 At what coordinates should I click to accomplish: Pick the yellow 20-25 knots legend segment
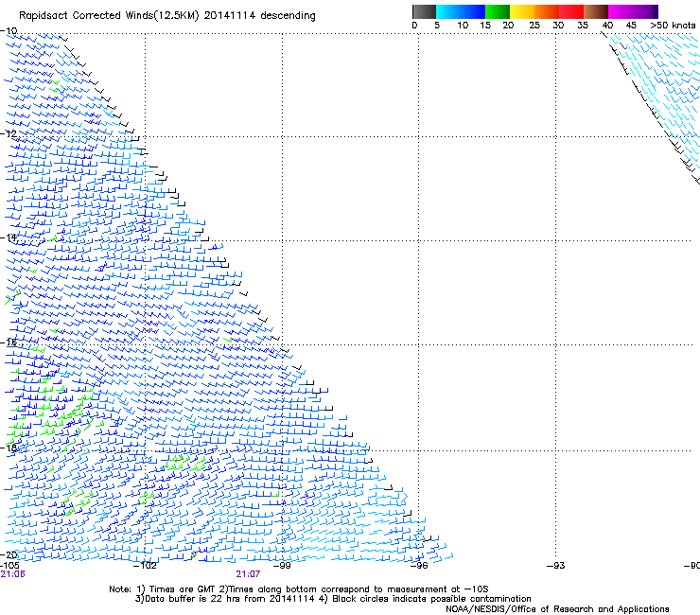pos(522,11)
